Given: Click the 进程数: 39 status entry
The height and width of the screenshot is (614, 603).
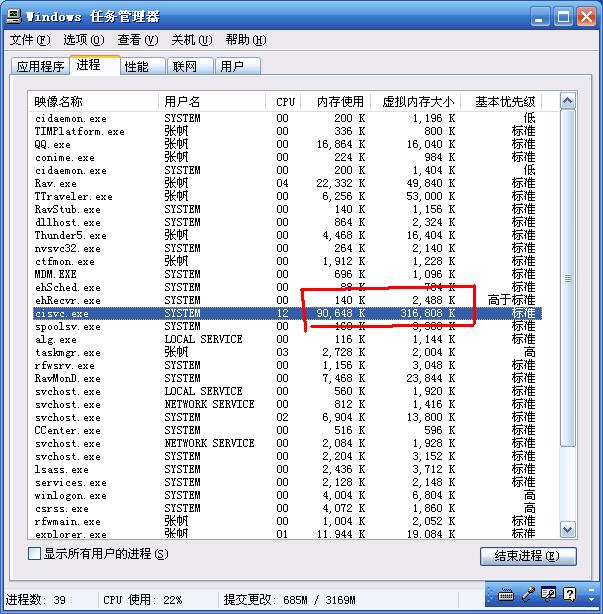Looking at the screenshot, I should click(x=35, y=600).
